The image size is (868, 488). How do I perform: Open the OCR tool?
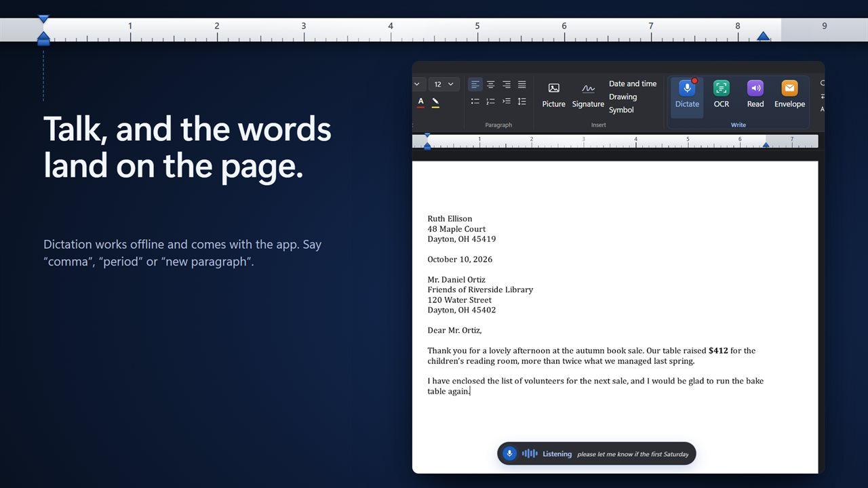pos(722,94)
